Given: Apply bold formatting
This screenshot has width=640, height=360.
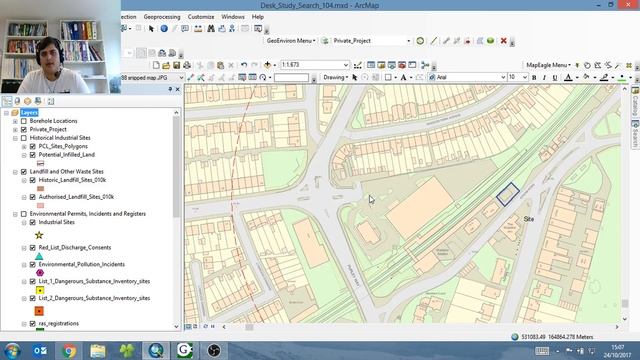Looking at the screenshot, I should [x=534, y=77].
